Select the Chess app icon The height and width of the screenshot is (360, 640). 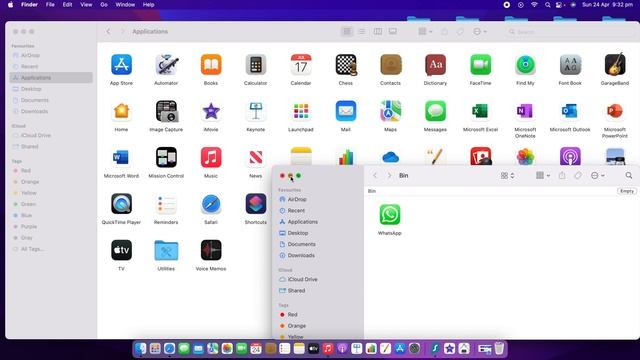pyautogui.click(x=346, y=64)
